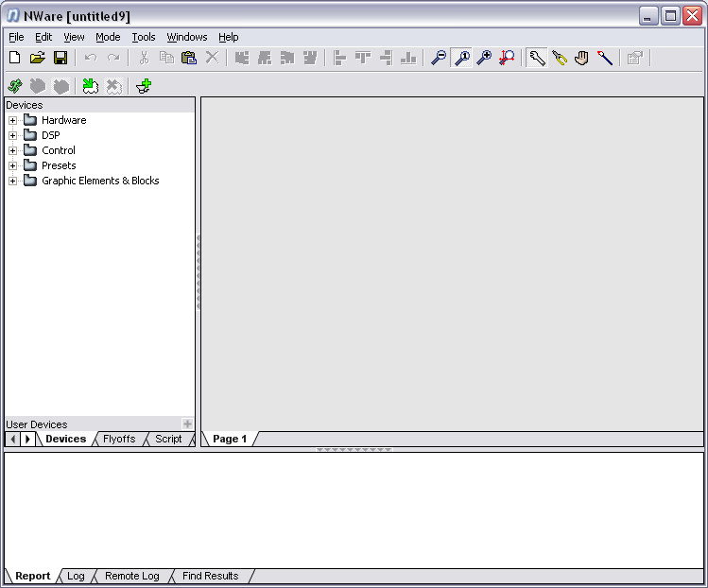Click the green arrow cloud icon

(91, 86)
